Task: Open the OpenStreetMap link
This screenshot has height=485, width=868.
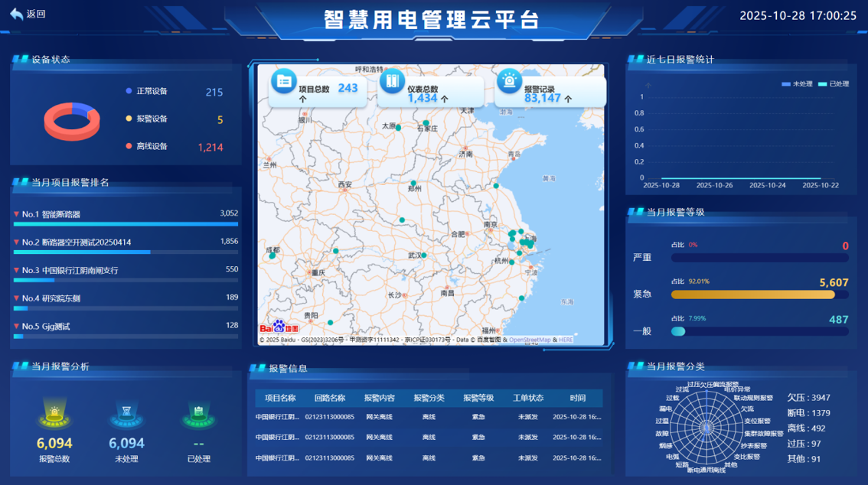Action: (530, 340)
